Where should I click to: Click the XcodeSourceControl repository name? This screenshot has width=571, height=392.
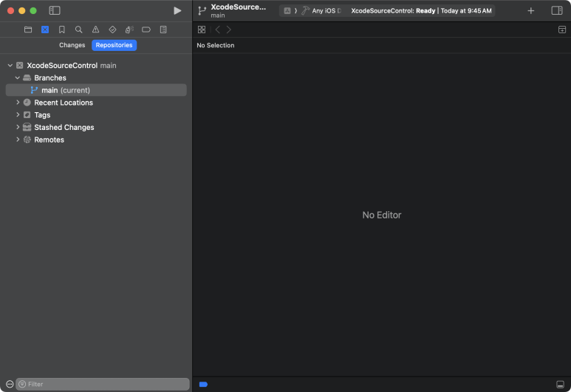(62, 66)
